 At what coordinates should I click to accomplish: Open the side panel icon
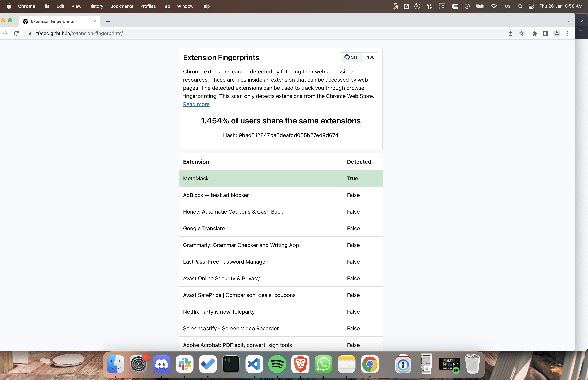point(546,33)
